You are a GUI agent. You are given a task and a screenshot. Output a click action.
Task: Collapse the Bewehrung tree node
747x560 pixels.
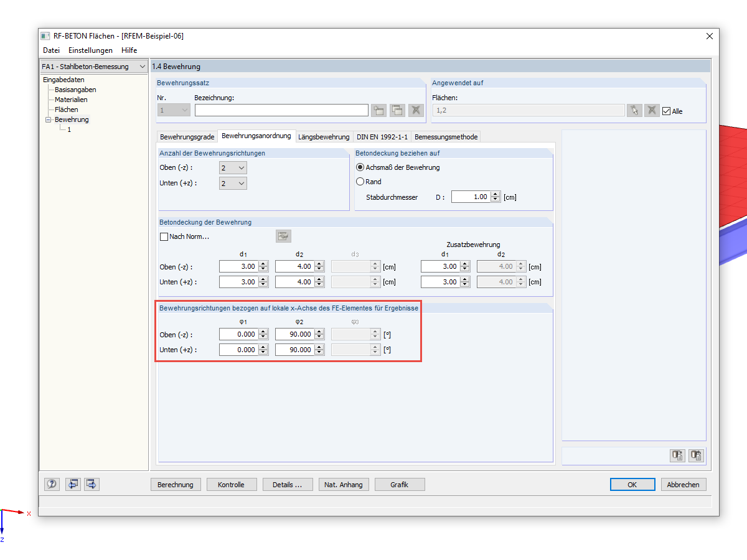pyautogui.click(x=48, y=119)
